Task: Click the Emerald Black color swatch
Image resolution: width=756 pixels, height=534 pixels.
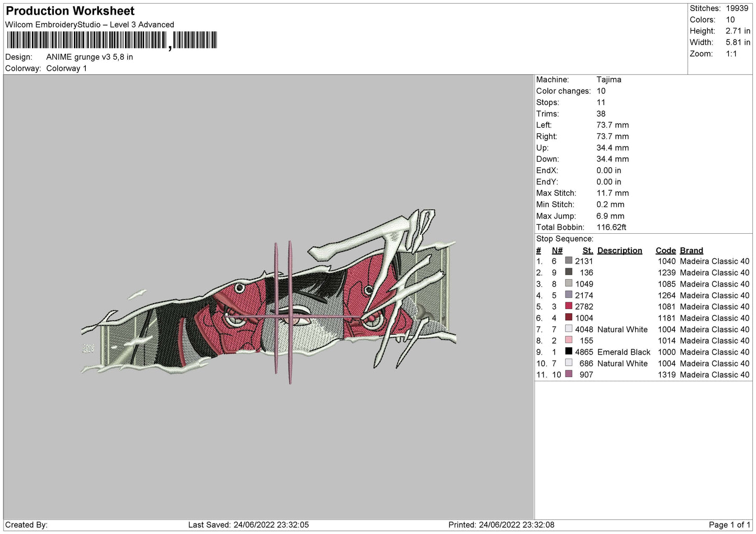Action: pos(568,351)
